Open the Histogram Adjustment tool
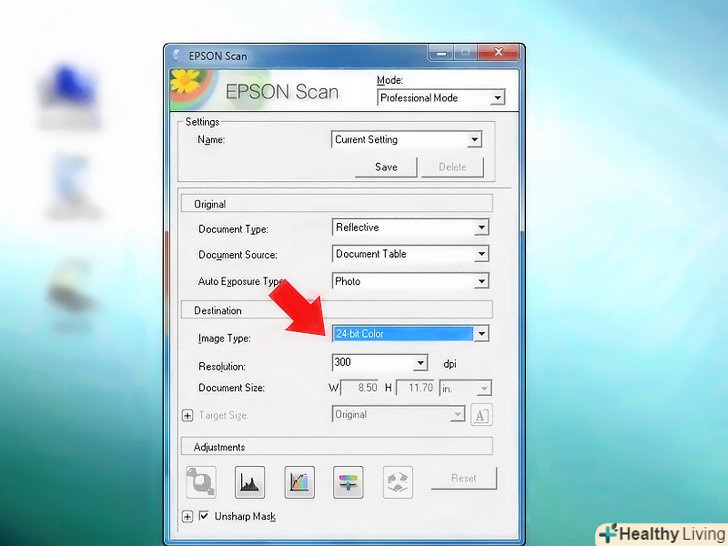 coord(250,482)
